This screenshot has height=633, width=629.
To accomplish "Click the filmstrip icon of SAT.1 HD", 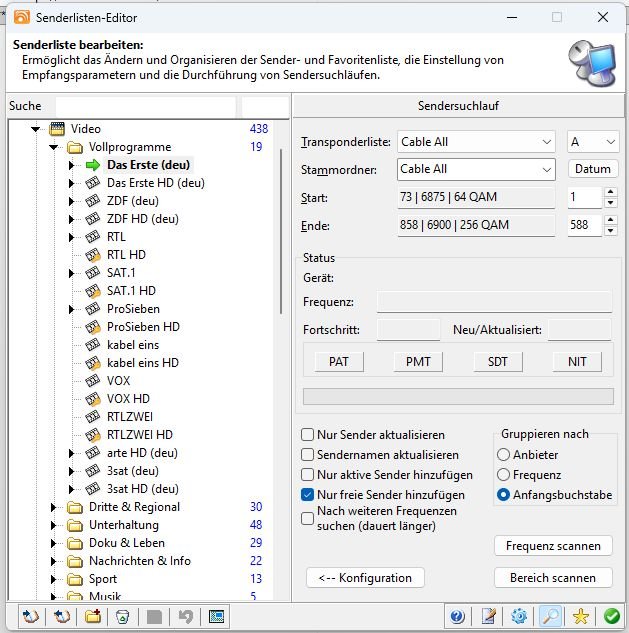I will [x=93, y=291].
